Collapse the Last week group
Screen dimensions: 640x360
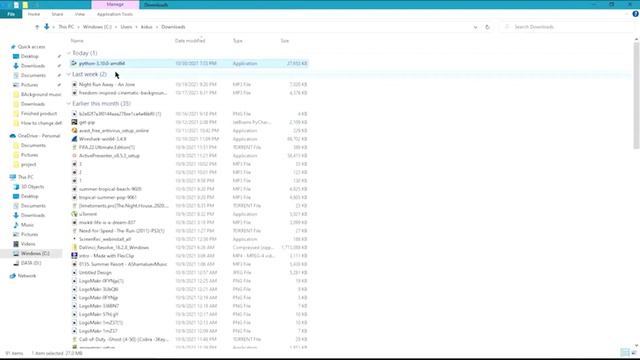coord(69,74)
